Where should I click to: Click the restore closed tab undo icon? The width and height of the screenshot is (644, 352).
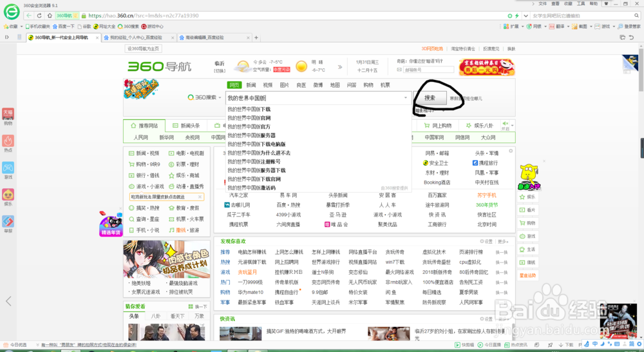click(x=631, y=37)
